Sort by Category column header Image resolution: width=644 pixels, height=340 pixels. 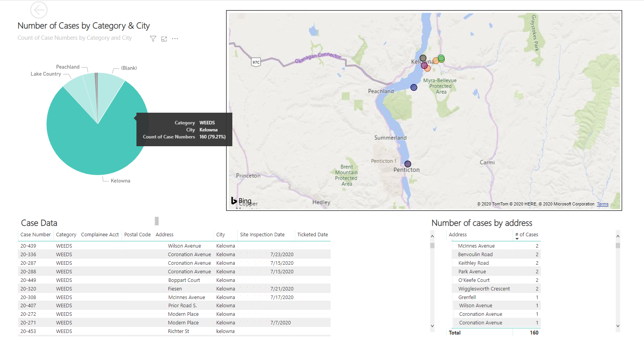tap(66, 235)
